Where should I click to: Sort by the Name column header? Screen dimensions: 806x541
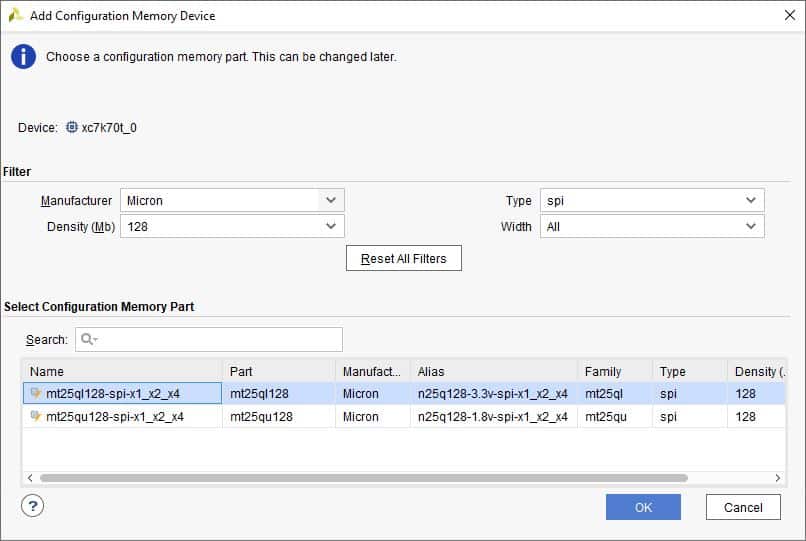pyautogui.click(x=120, y=371)
